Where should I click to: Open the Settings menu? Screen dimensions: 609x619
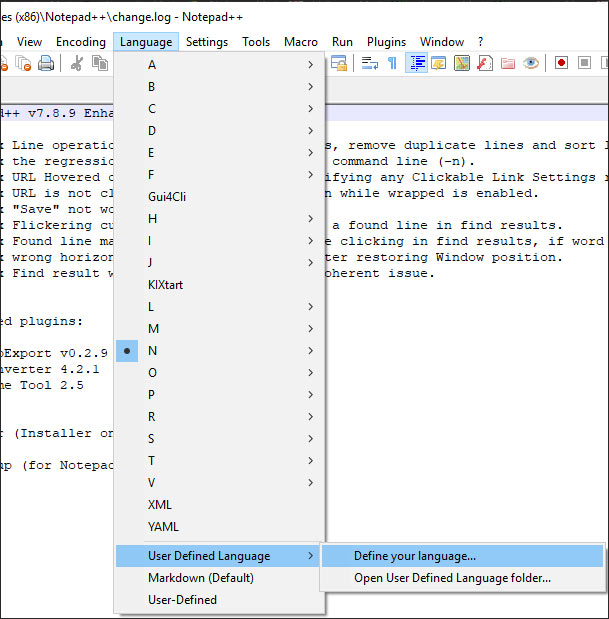207,42
